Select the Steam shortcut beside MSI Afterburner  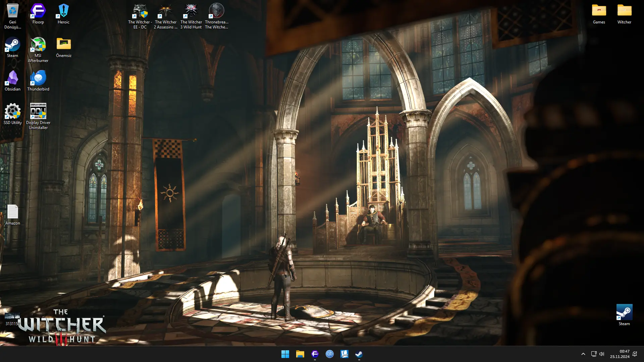tap(12, 47)
